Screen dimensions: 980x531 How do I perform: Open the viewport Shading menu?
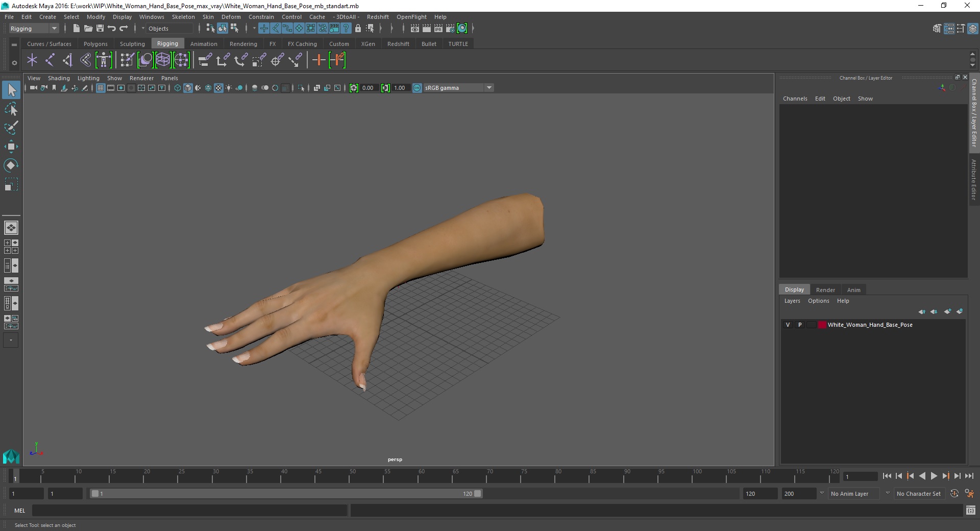[x=59, y=78]
